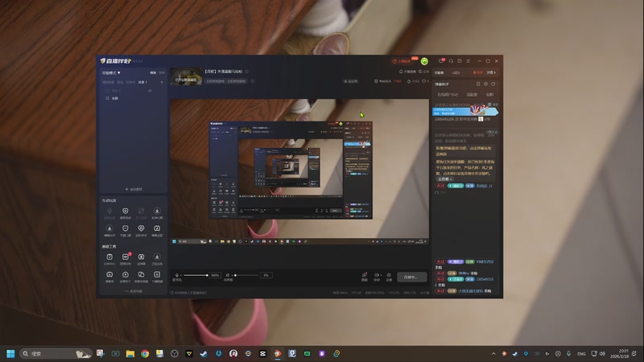Expand the details arrow in right panel header
644x362 pixels.
pyautogui.click(x=492, y=72)
